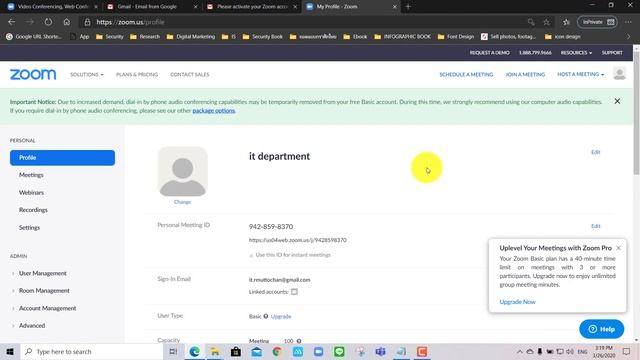
Task: Open File Explorer from taskbar
Action: click(215, 351)
